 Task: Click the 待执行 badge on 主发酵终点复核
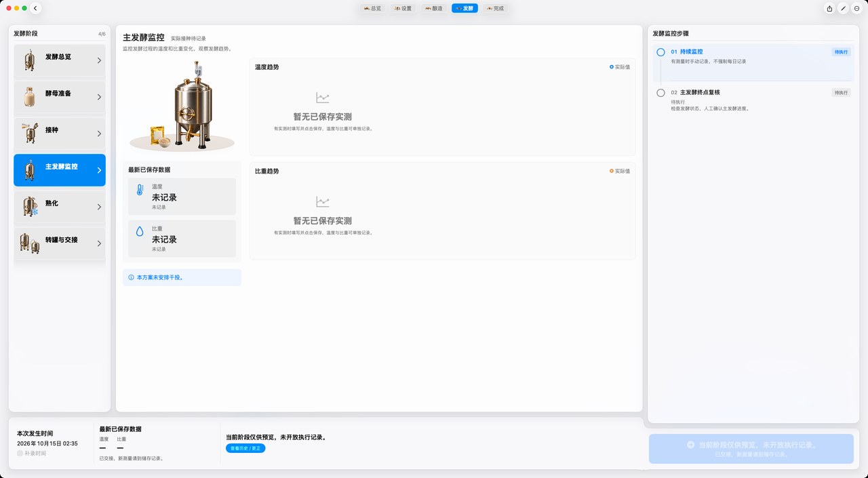[841, 93]
